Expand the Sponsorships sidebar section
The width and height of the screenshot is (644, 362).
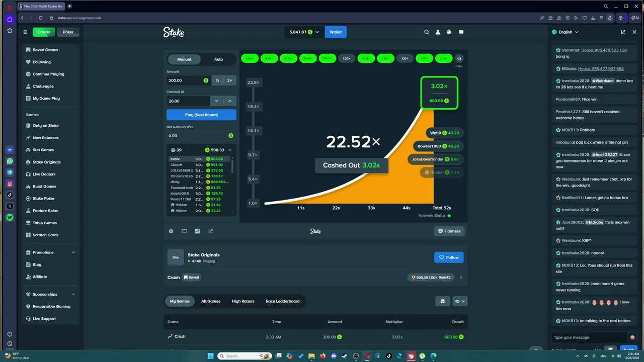pos(73,294)
